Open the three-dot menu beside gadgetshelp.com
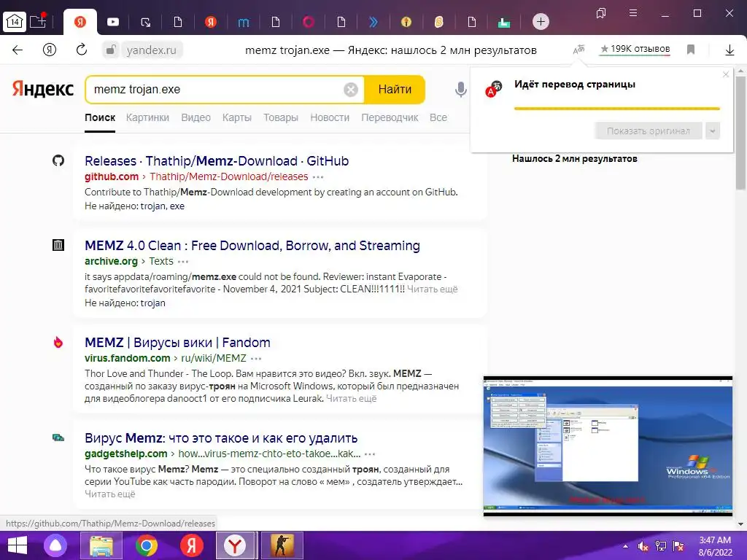This screenshot has width=747, height=560. click(x=370, y=454)
